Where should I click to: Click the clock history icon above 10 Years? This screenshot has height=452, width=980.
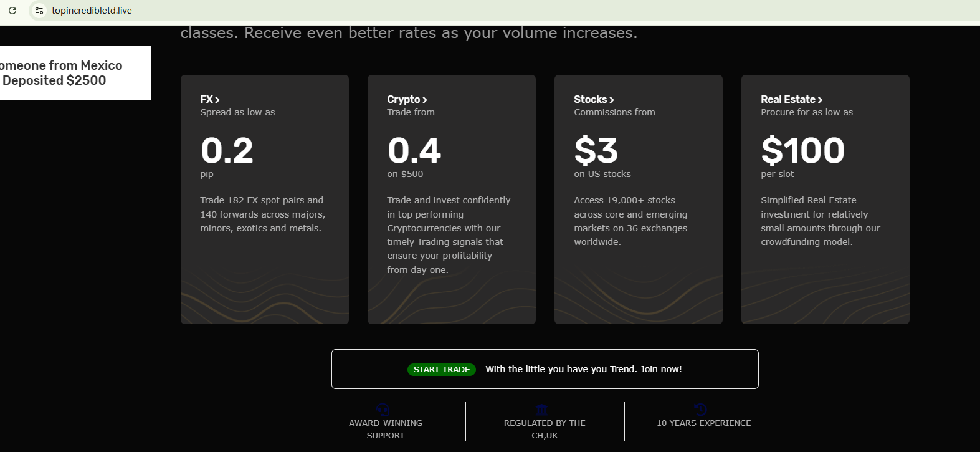701,410
